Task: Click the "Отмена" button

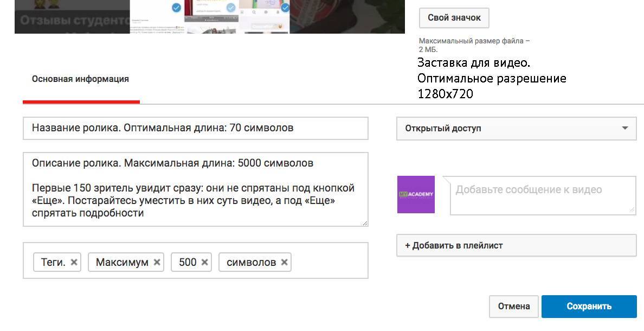Action: tap(513, 307)
